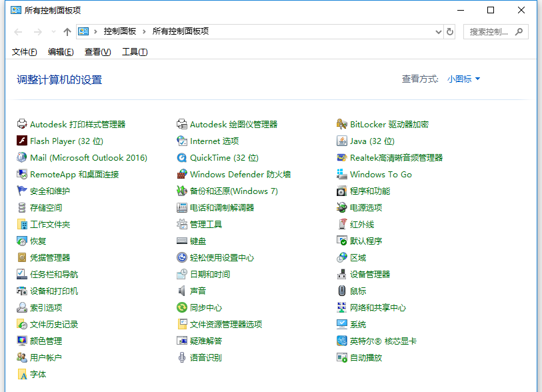Open the 电源选项 link
The image size is (542, 392).
coord(366,207)
